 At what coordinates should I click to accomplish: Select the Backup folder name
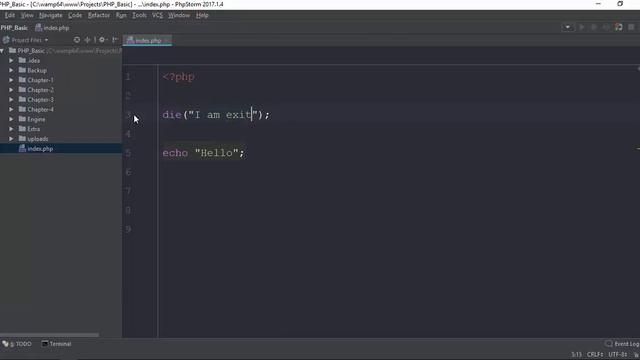coord(37,70)
